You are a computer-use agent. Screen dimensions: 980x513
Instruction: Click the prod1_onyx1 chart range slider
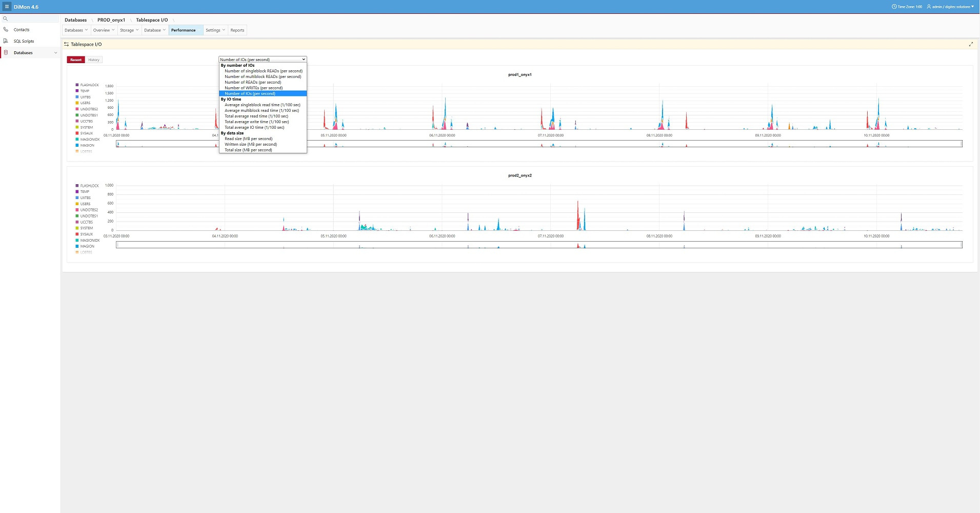[538, 144]
